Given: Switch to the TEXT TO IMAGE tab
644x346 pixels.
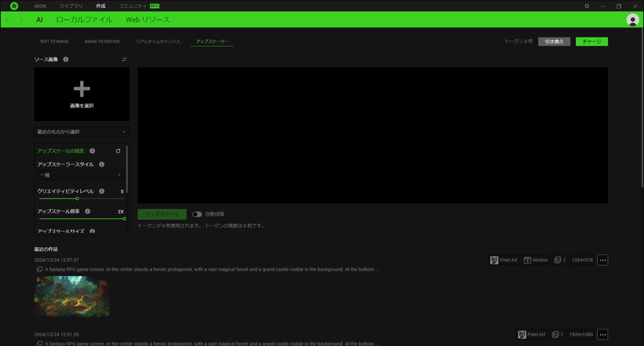Looking at the screenshot, I should pos(54,41).
